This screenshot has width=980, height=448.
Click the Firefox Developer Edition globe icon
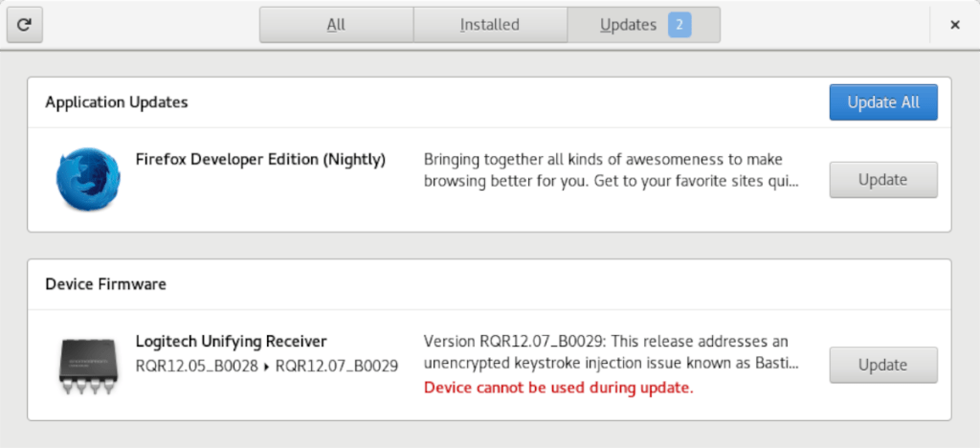coord(88,179)
